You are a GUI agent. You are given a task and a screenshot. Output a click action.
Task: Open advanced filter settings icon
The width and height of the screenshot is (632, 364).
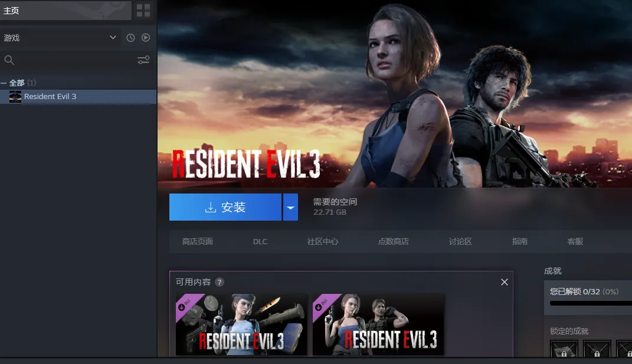click(143, 60)
